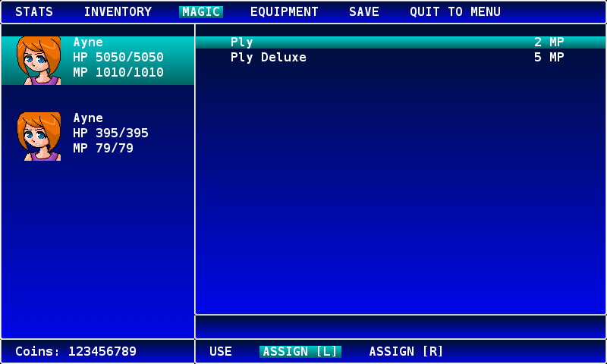This screenshot has width=607, height=364.
Task: Go to the EQUIPMENT tab
Action: [285, 12]
